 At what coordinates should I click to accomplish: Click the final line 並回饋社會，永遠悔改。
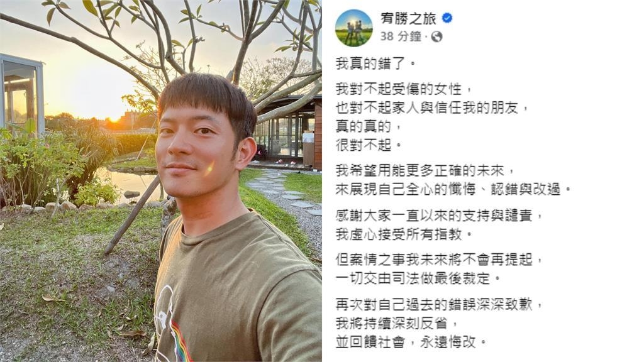click(x=411, y=343)
